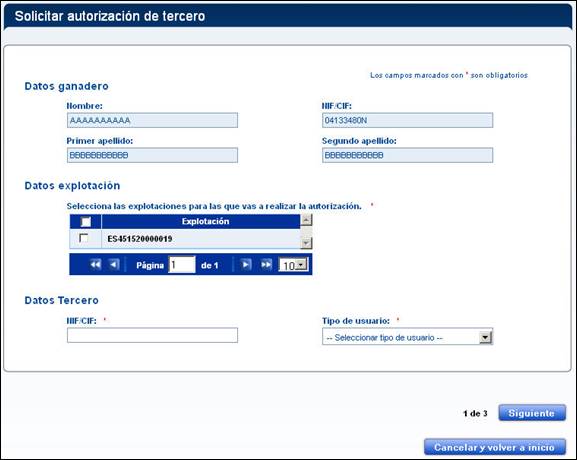Click the Primer apellido field
Image resolution: width=577 pixels, height=460 pixels.
152,155
